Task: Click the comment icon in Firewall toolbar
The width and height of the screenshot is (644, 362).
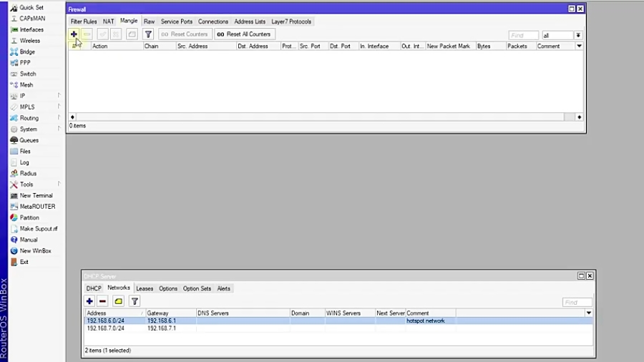Action: (132, 34)
